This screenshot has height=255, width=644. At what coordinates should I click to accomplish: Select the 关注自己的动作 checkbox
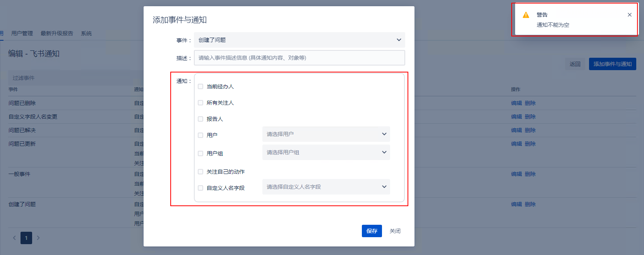[x=200, y=172]
